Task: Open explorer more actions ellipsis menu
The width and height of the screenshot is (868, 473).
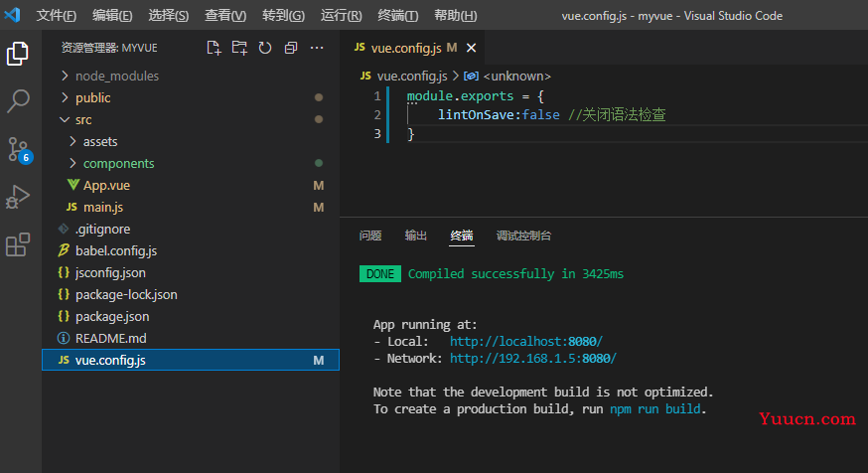Action: (317, 48)
